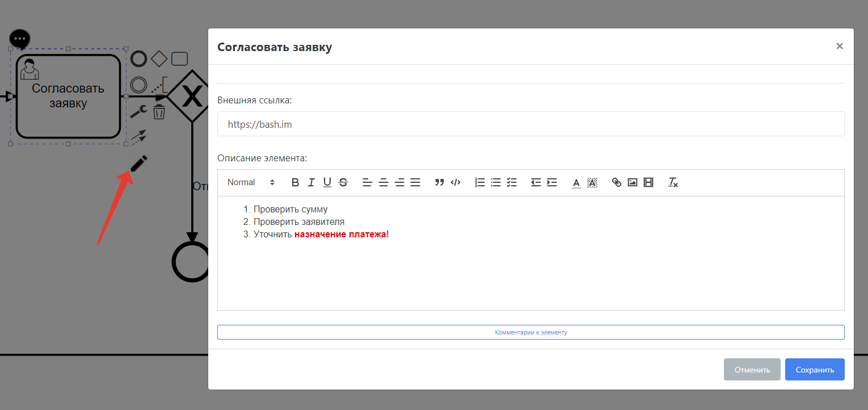Insert a code block
The image size is (868, 410).
point(456,182)
